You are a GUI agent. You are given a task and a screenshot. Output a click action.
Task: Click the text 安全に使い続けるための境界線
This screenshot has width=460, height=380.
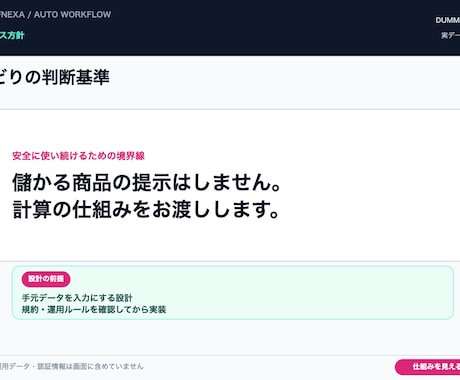tap(79, 156)
